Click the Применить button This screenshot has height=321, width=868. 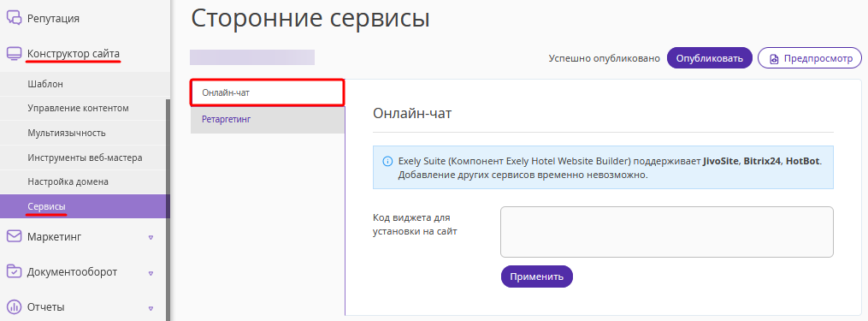536,276
